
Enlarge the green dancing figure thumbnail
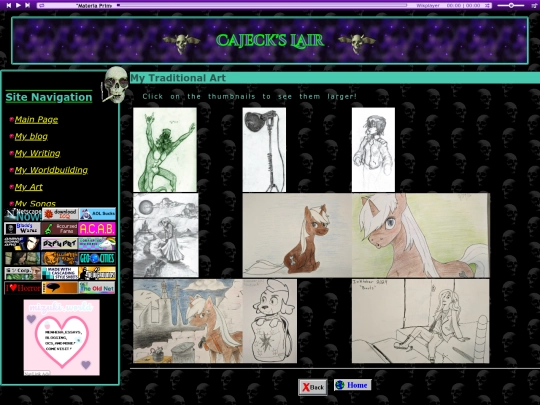[x=165, y=149]
